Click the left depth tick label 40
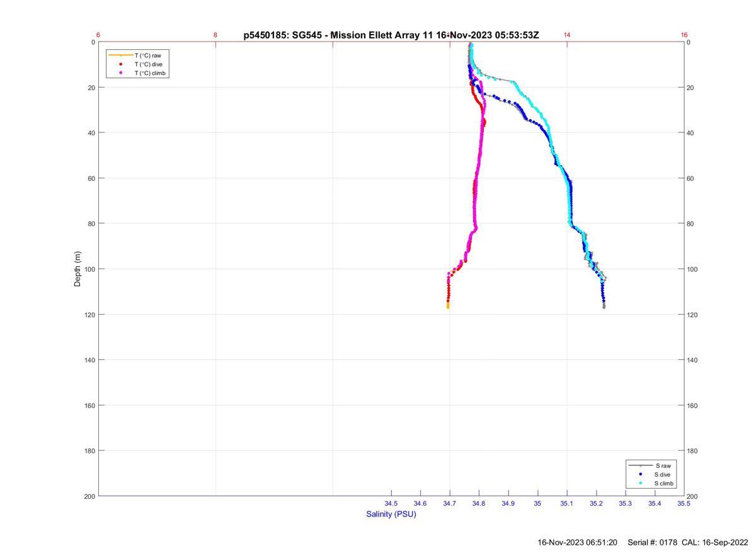This screenshot has height=558, width=756. tap(91, 133)
